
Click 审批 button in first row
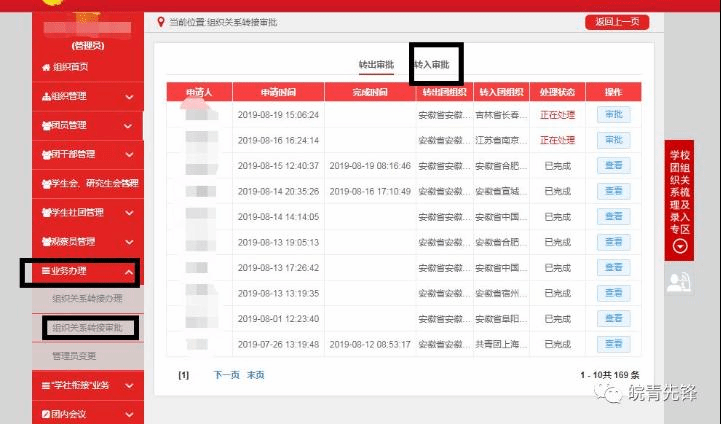[x=613, y=114]
